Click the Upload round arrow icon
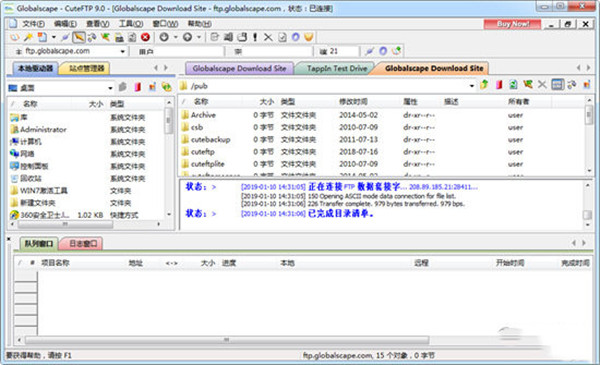The width and height of the screenshot is (600, 365). (x=187, y=37)
